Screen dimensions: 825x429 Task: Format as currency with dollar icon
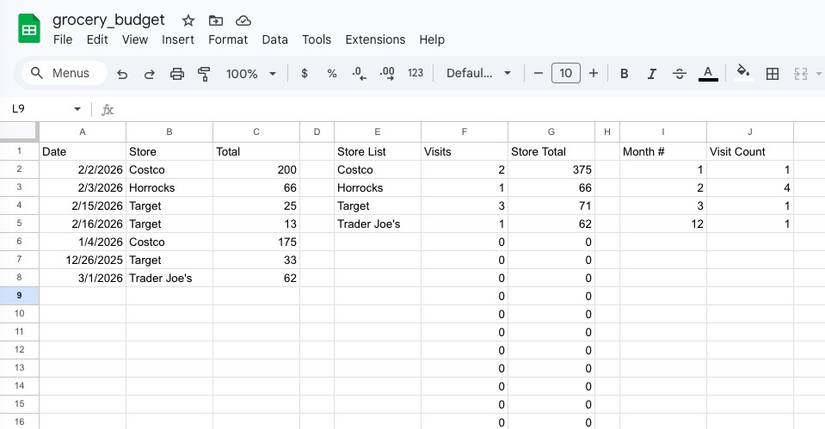(304, 74)
